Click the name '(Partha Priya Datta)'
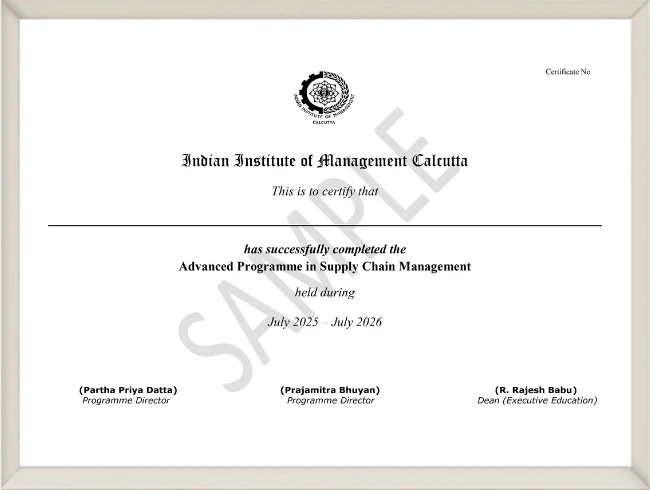 coord(128,390)
